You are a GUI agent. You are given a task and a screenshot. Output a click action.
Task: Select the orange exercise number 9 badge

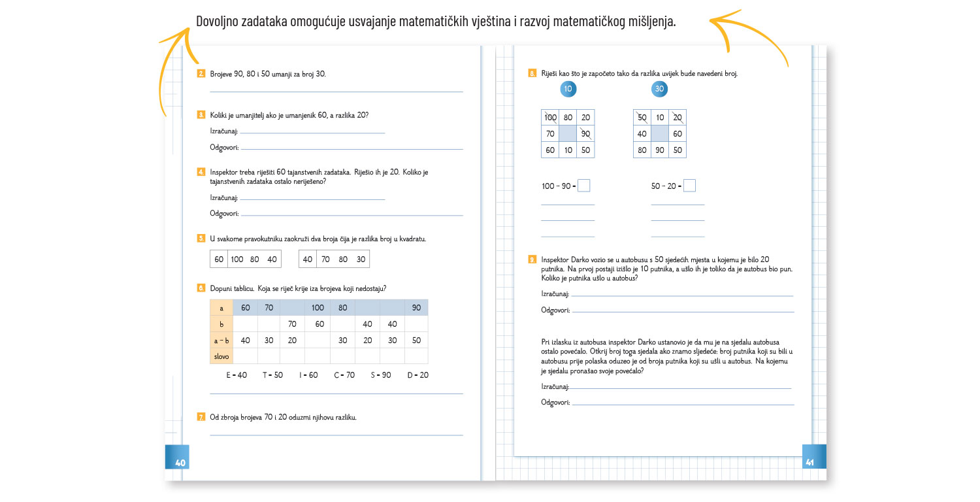532,259
